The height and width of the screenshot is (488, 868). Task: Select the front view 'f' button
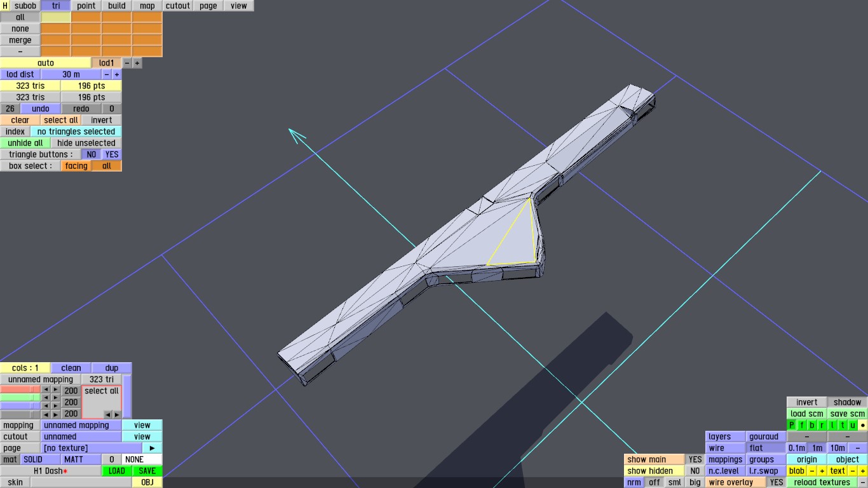coord(802,425)
